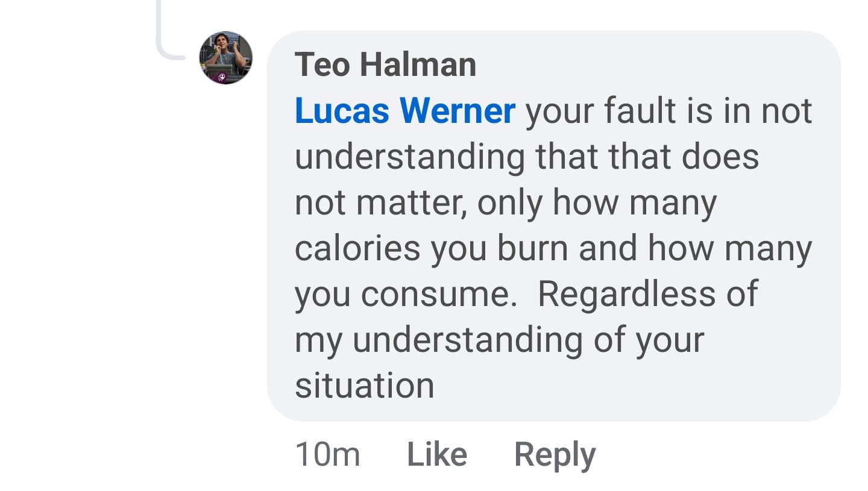Open Teo Halman's profile from name

tap(385, 64)
